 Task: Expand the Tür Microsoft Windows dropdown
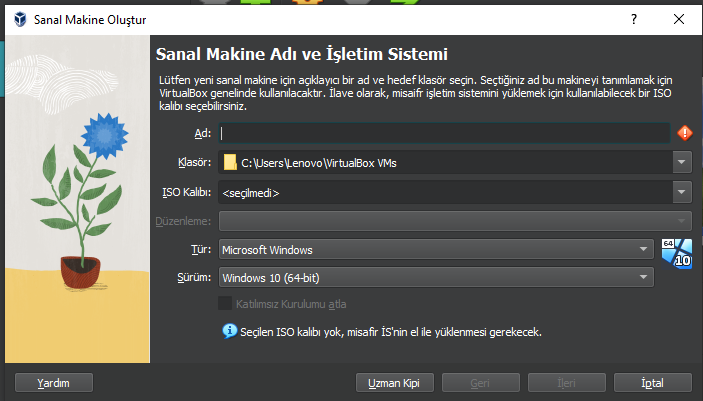tap(436, 249)
